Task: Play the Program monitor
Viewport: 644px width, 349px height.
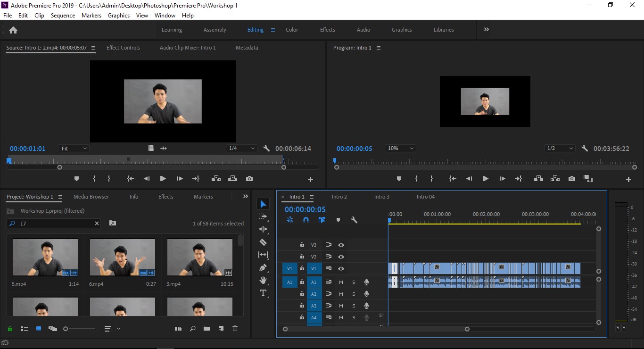Action: point(485,179)
